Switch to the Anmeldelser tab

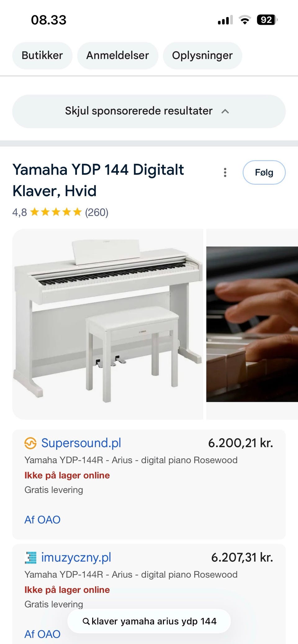[x=118, y=55]
